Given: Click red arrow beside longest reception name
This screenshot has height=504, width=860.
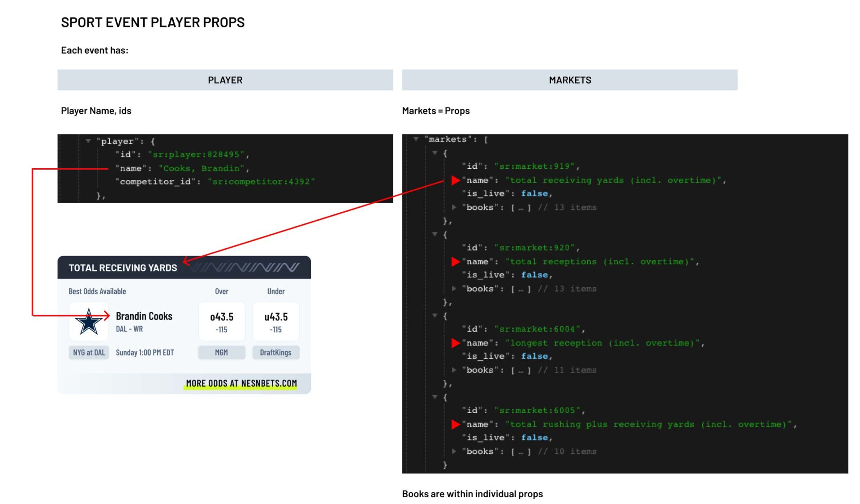Looking at the screenshot, I should tap(456, 343).
